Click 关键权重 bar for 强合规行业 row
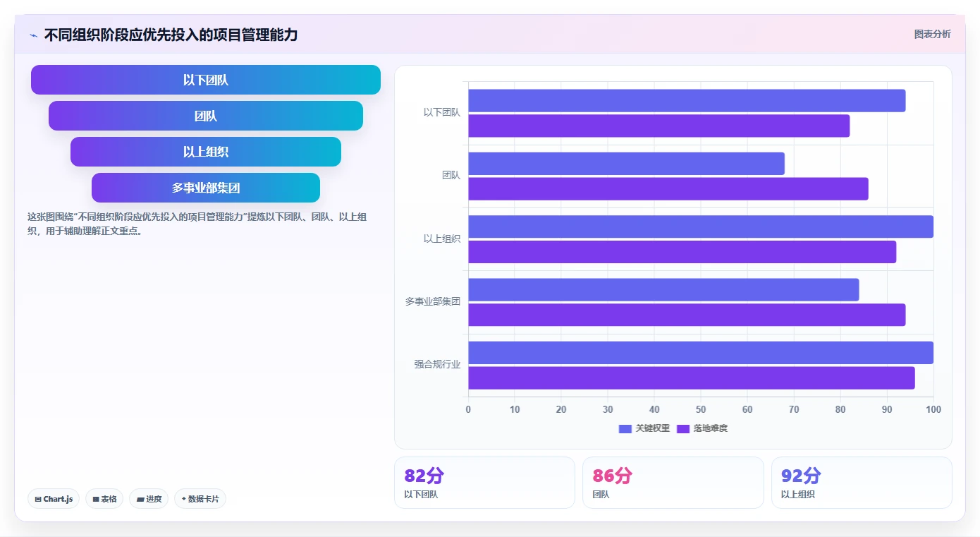Screen dimensions: 980x537 pos(701,353)
